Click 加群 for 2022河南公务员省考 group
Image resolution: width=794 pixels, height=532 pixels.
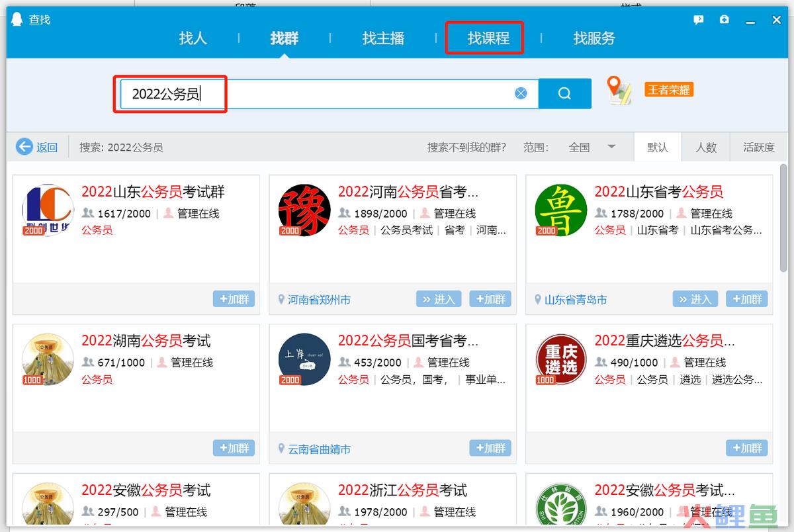(490, 299)
